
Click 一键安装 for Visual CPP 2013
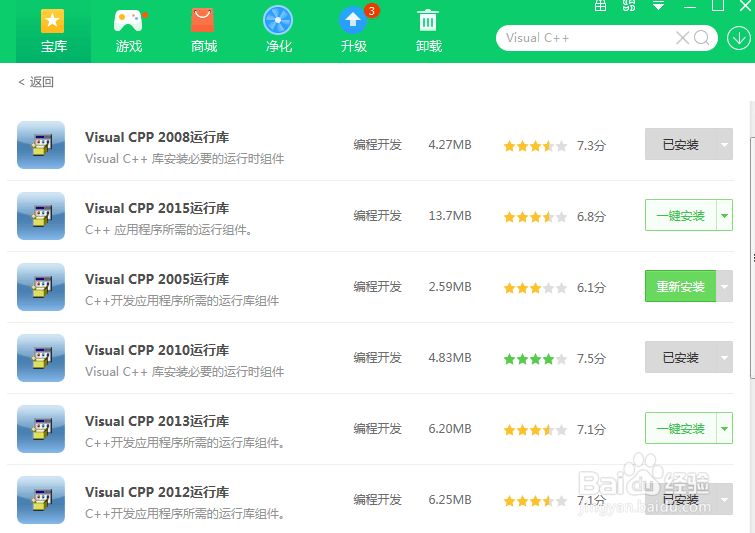coord(680,428)
